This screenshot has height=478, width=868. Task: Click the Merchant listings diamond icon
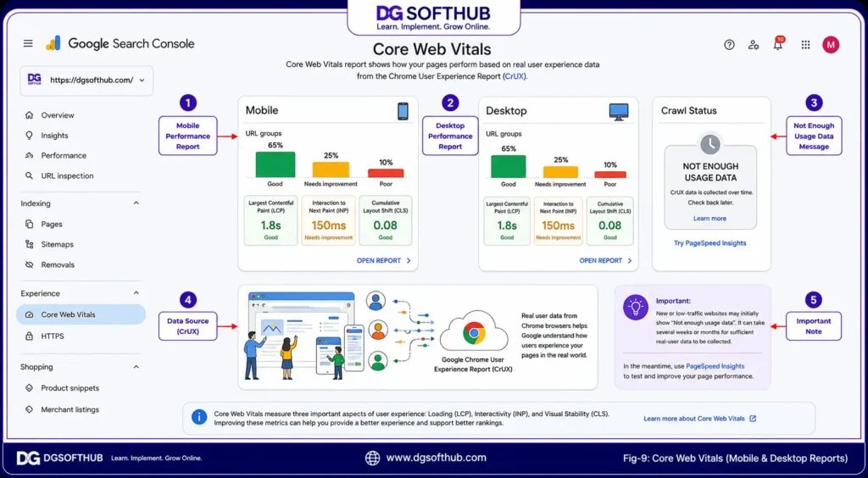[30, 409]
